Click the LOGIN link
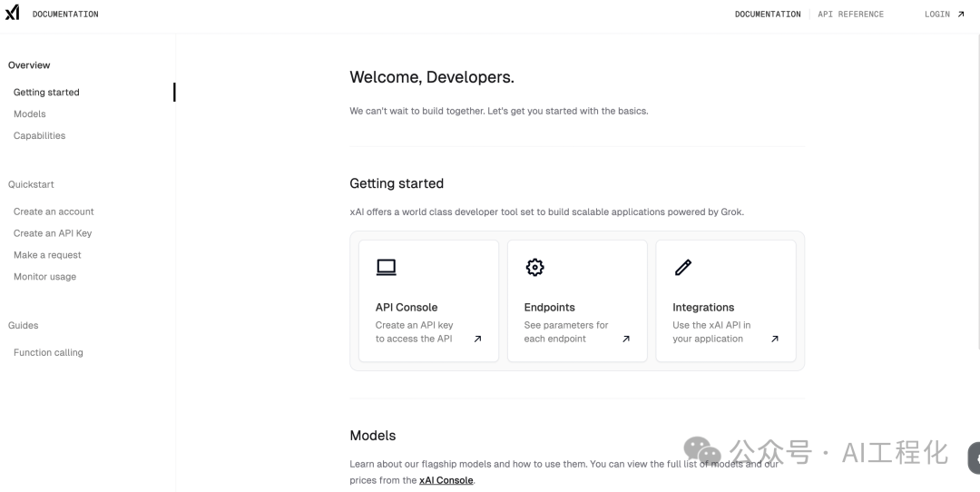The height and width of the screenshot is (492, 980). click(936, 15)
